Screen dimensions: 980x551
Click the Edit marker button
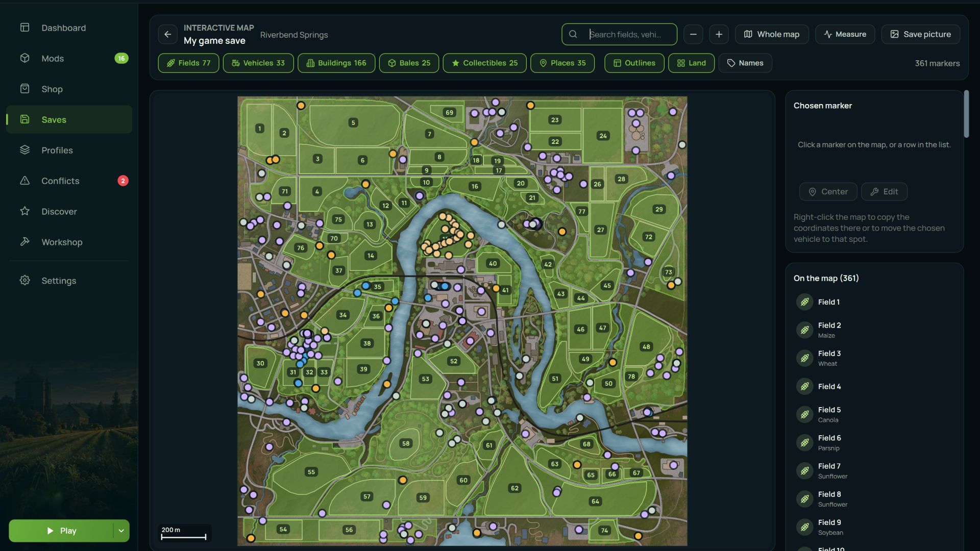point(884,191)
